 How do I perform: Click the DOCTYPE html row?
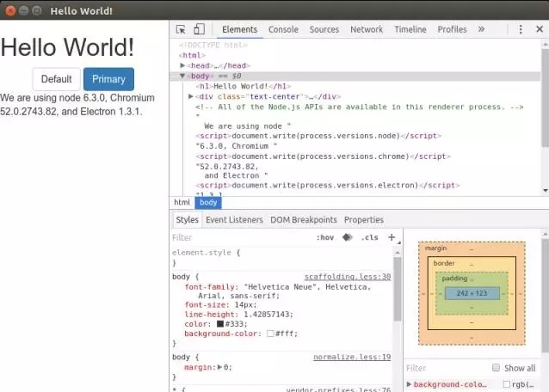(213, 45)
